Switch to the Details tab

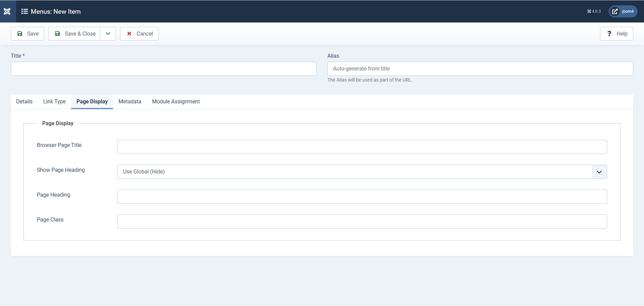tap(24, 101)
